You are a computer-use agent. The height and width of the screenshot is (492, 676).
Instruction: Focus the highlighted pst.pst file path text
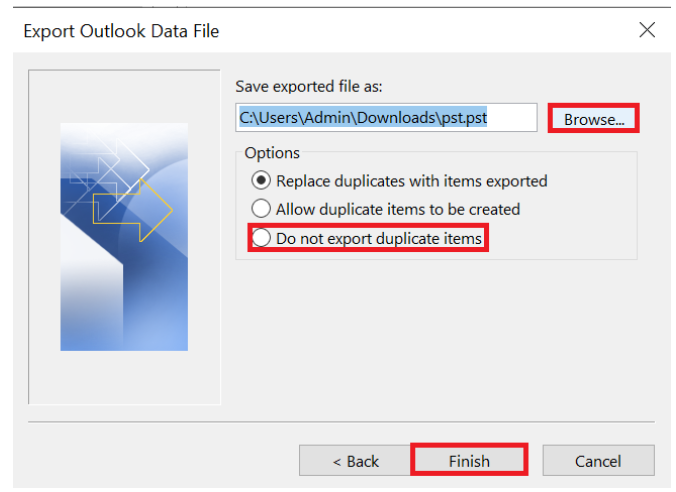[x=363, y=117]
